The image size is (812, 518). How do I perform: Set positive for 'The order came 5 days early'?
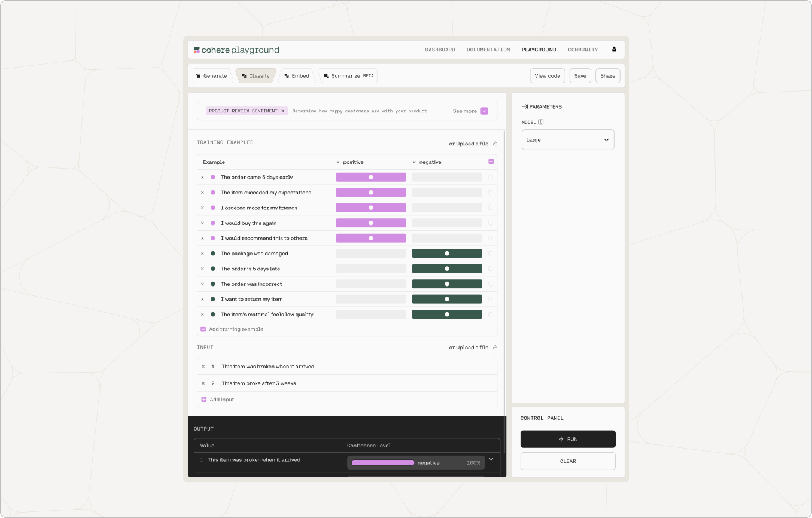coord(371,177)
